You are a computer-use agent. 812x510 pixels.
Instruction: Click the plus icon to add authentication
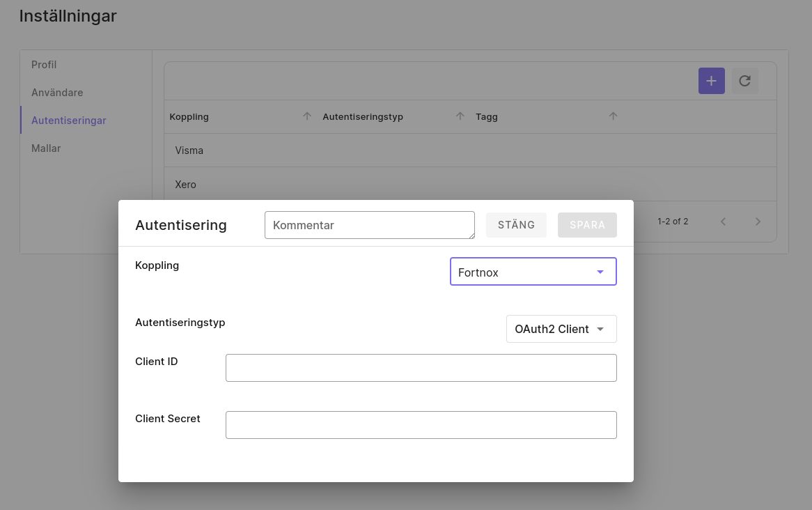point(711,81)
